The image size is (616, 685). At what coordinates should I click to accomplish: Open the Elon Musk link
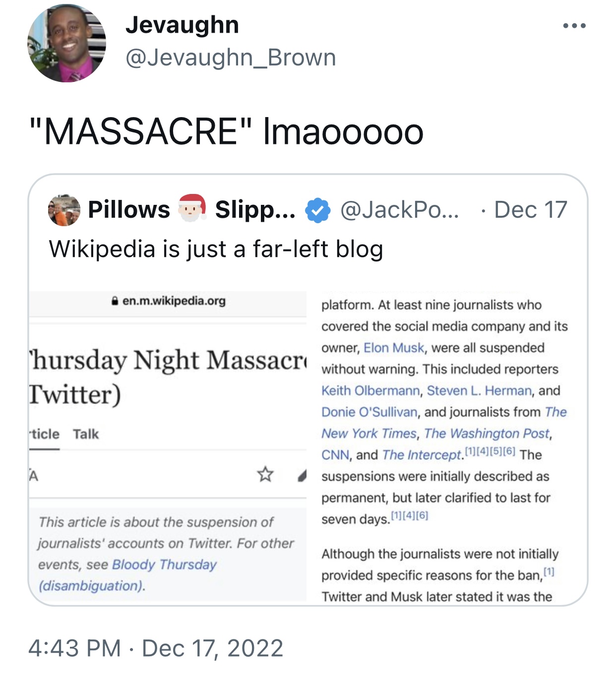394,348
